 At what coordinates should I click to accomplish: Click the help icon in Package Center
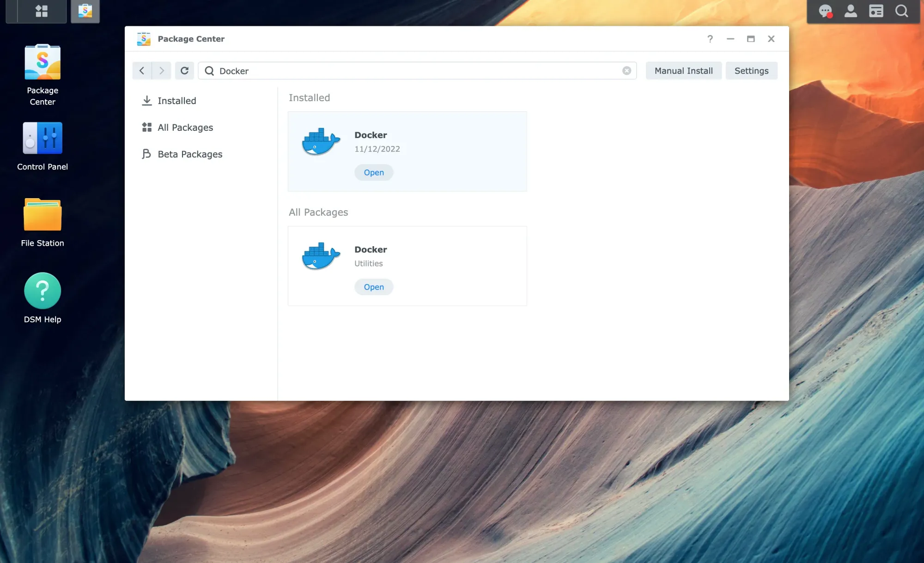[710, 38]
